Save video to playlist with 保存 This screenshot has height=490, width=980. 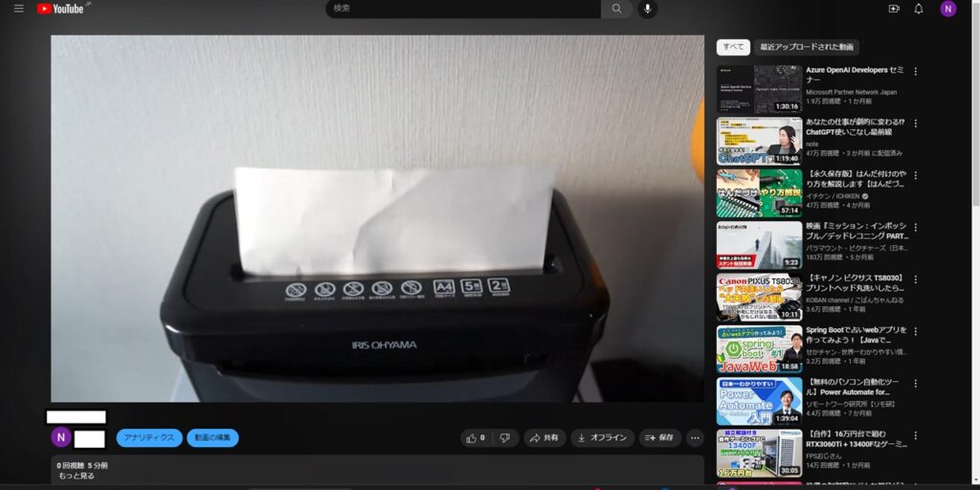pyautogui.click(x=660, y=438)
